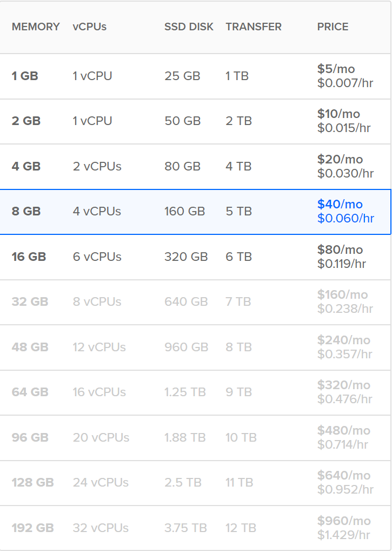This screenshot has width=392, height=551.
Task: Click the SSD DISK column header
Action: [x=189, y=27]
